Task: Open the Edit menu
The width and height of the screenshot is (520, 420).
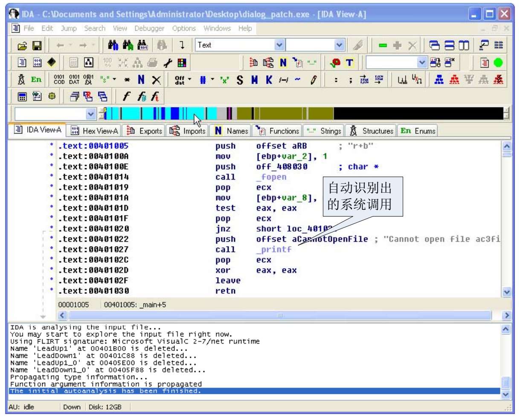Action: pos(47,28)
